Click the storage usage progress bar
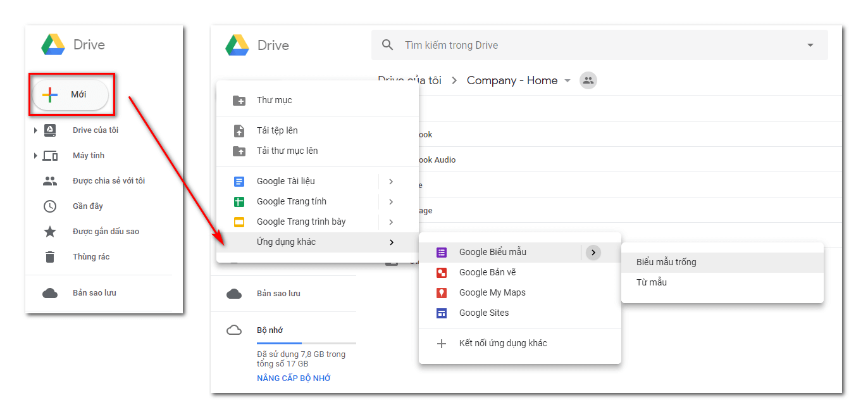This screenshot has height=419, width=868. [x=306, y=343]
